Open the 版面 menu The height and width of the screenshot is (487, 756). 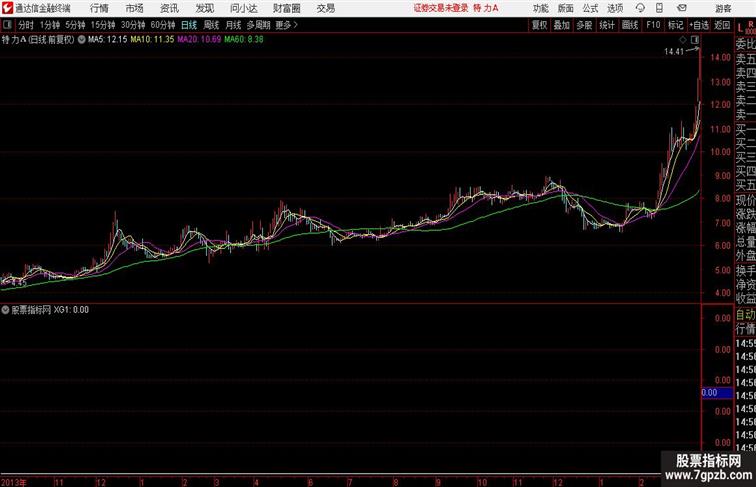tap(566, 8)
